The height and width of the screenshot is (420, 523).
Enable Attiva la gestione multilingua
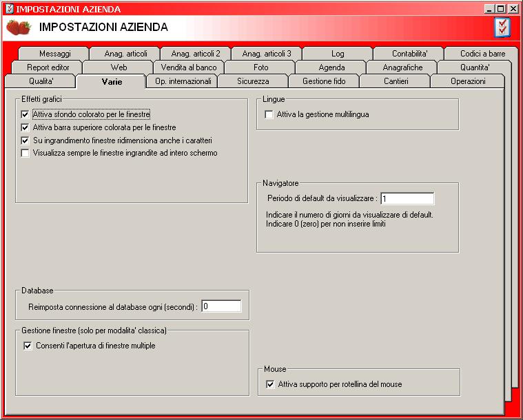point(269,115)
